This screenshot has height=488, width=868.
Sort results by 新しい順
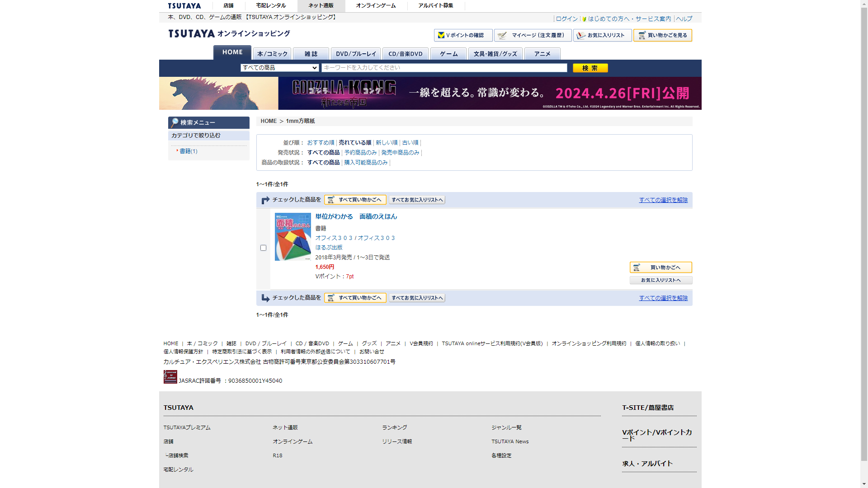[x=386, y=143]
